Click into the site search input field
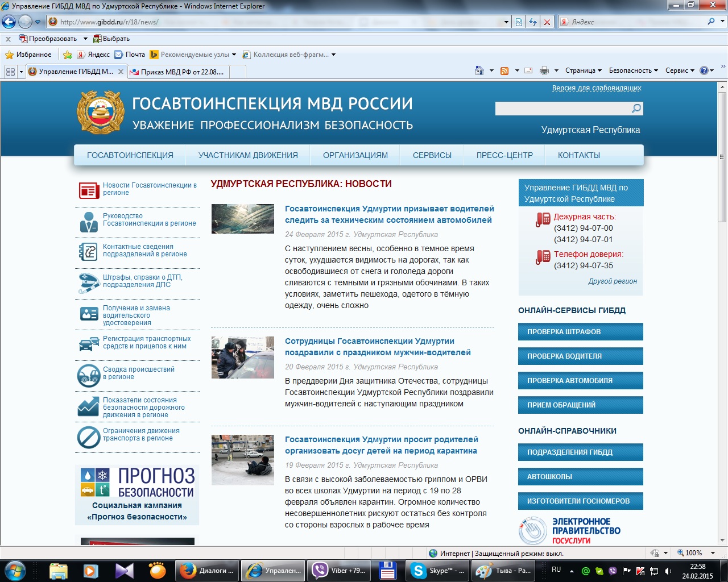This screenshot has height=582, width=728. [562, 109]
